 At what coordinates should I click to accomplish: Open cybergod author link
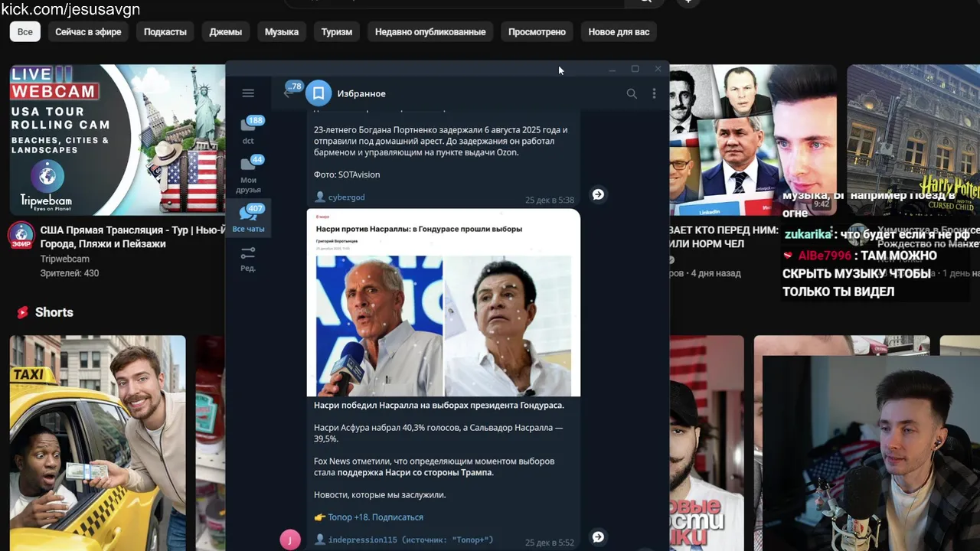click(346, 197)
